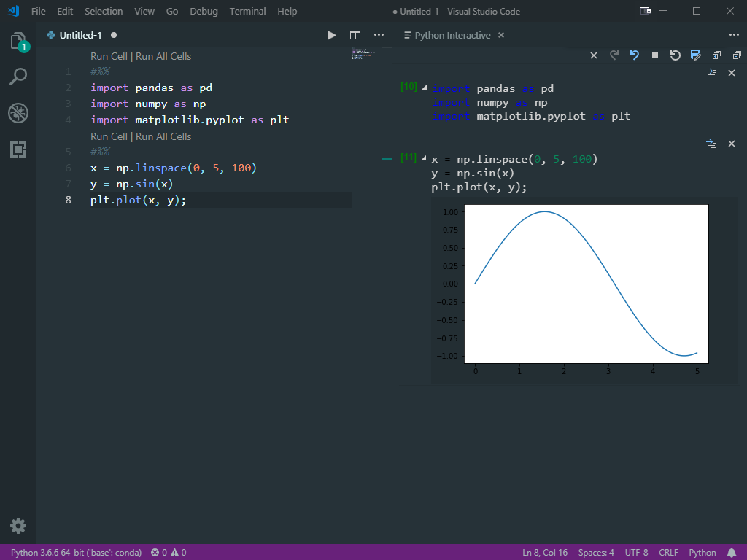Click the 'import matplotlib.pyplot as plt' editor line

[190, 120]
